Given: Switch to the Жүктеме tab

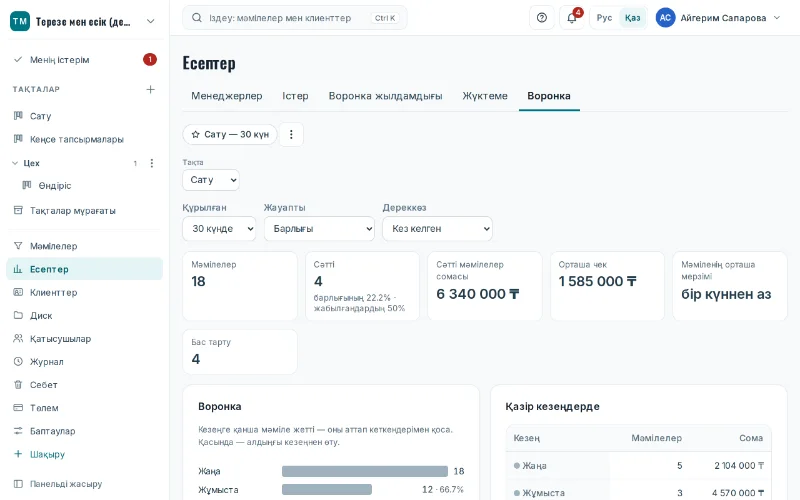Looking at the screenshot, I should point(485,96).
